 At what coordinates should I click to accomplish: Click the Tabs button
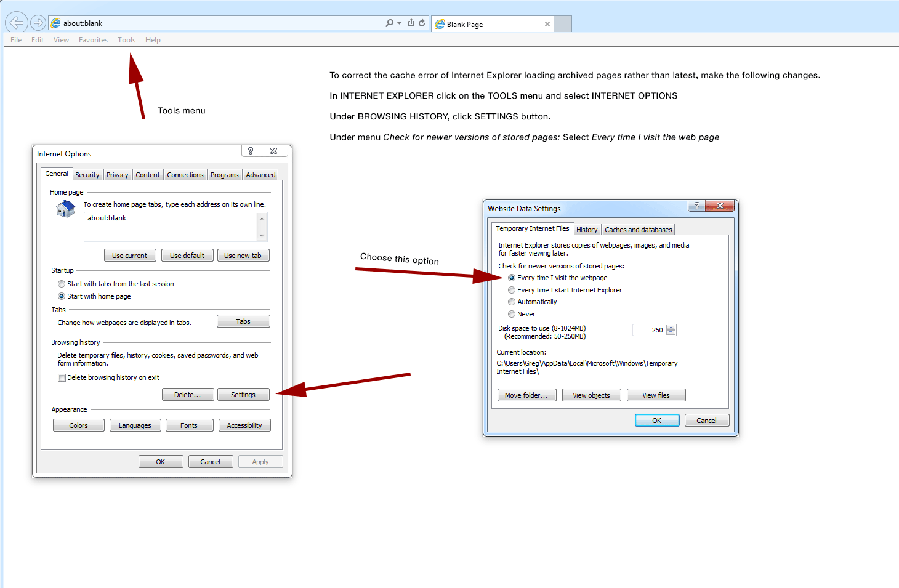click(x=243, y=321)
